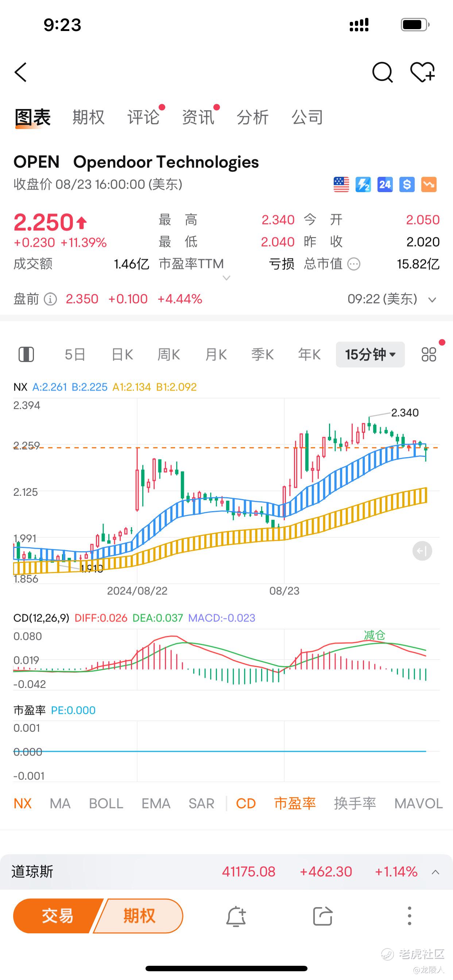
Task: Select the BOLL indicator
Action: pos(106,804)
